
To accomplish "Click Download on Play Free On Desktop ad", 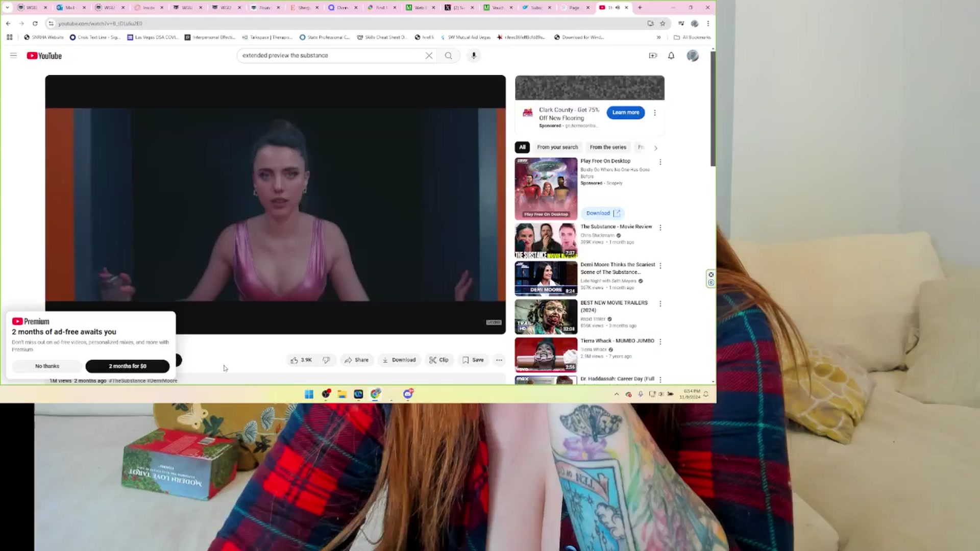I will [603, 213].
